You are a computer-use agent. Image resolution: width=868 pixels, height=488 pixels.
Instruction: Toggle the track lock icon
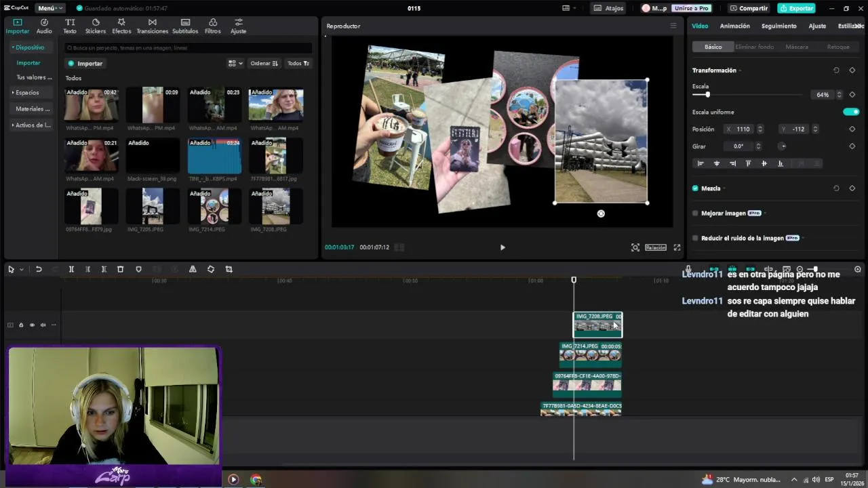pyautogui.click(x=21, y=325)
